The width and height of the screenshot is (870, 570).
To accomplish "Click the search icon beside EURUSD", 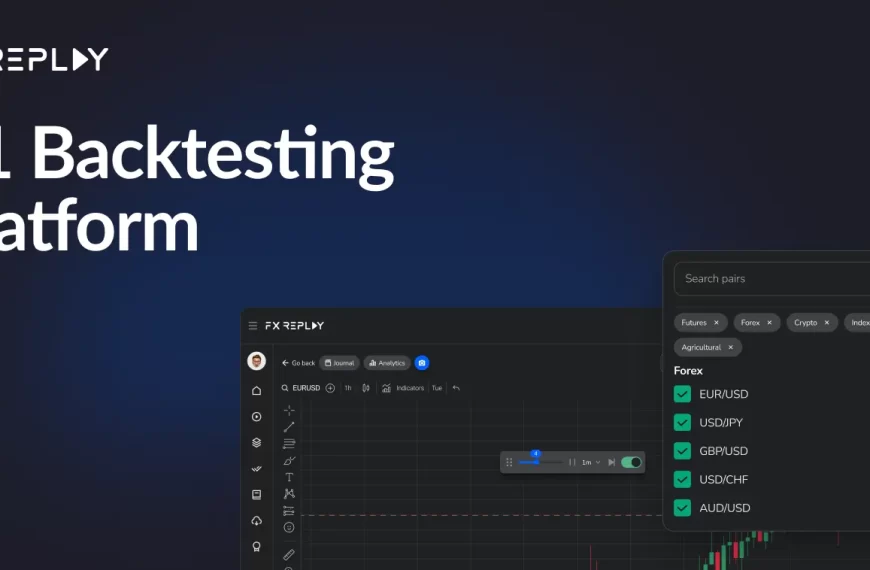I will 285,388.
